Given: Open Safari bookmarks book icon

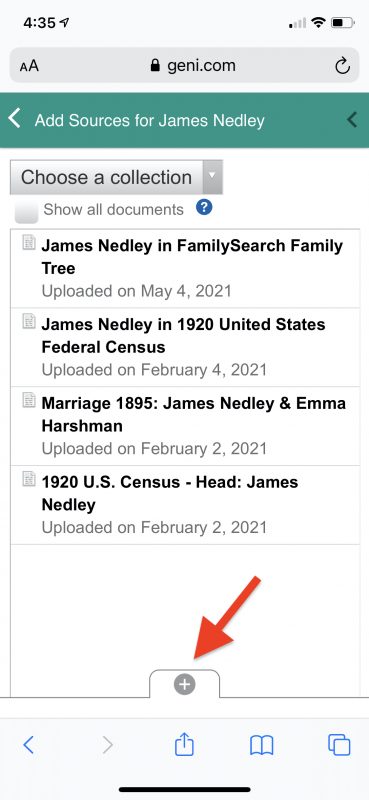Looking at the screenshot, I should tap(262, 745).
